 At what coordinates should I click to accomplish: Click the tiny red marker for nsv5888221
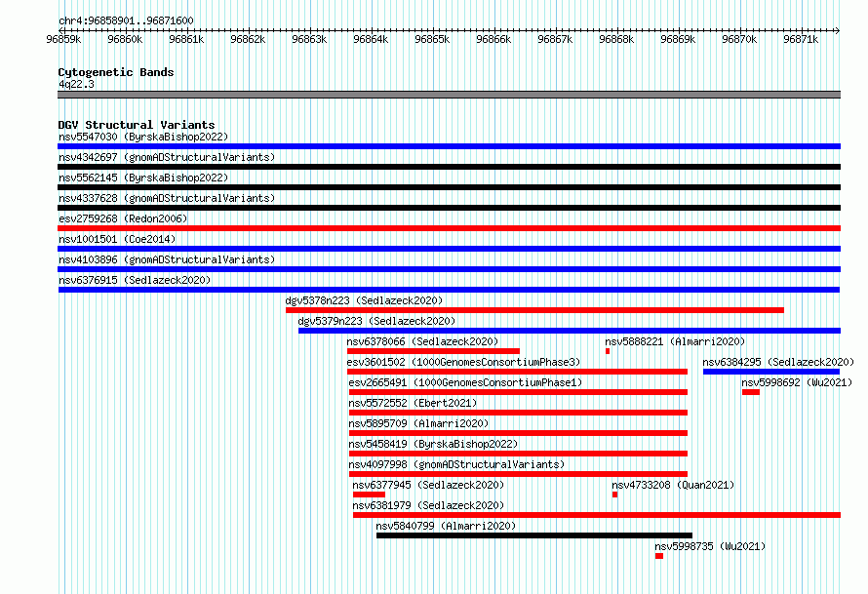click(x=608, y=351)
